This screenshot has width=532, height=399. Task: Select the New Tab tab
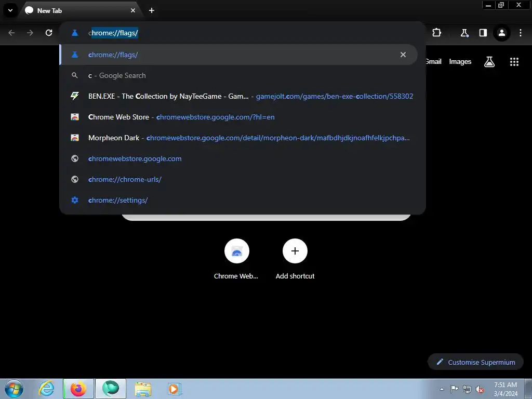click(x=81, y=10)
